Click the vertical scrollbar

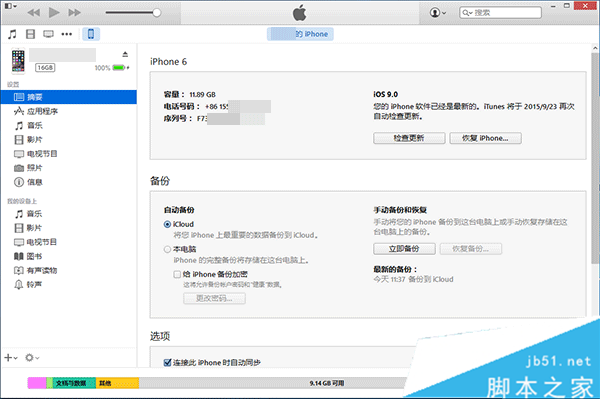tap(595, 159)
